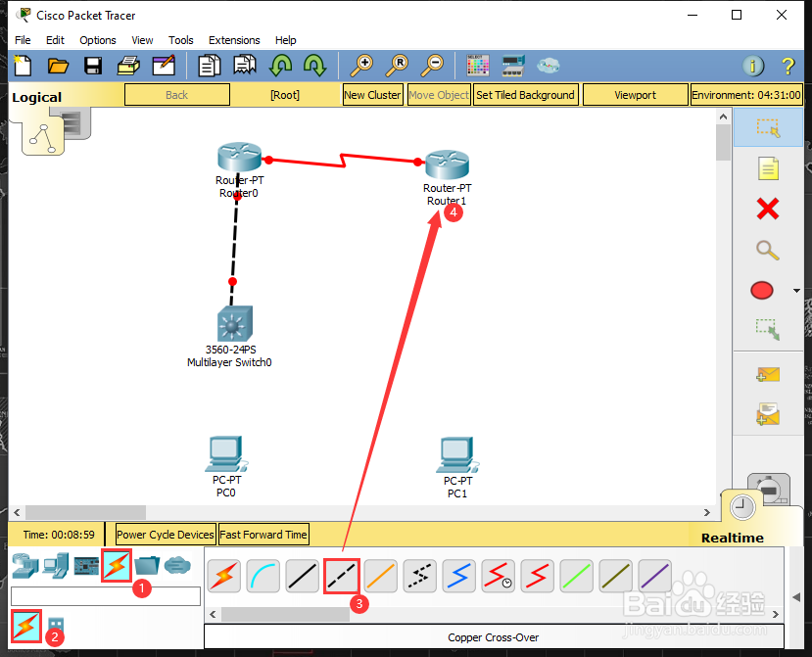Image resolution: width=812 pixels, height=657 pixels.
Task: Open Custom Devices Dialog icon
Action: [513, 66]
